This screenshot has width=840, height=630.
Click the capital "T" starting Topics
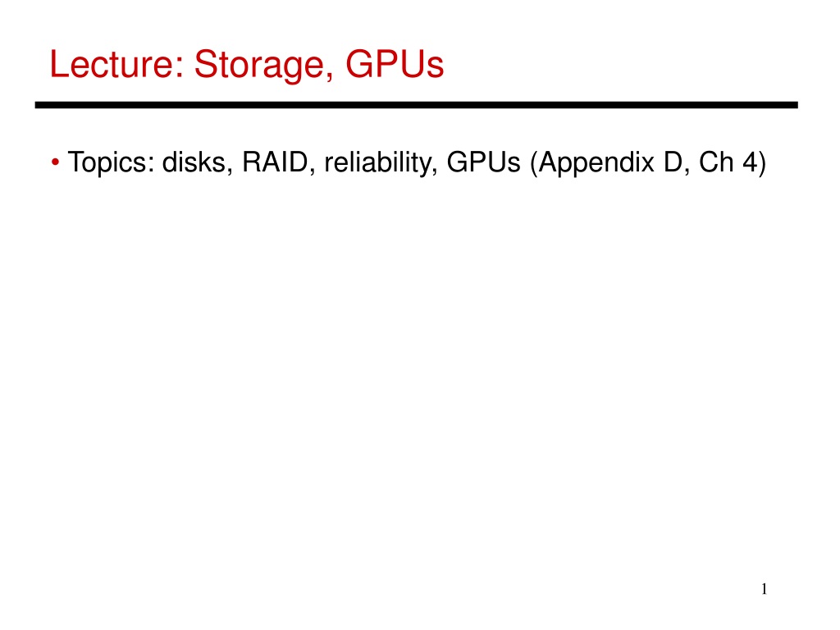(76, 162)
